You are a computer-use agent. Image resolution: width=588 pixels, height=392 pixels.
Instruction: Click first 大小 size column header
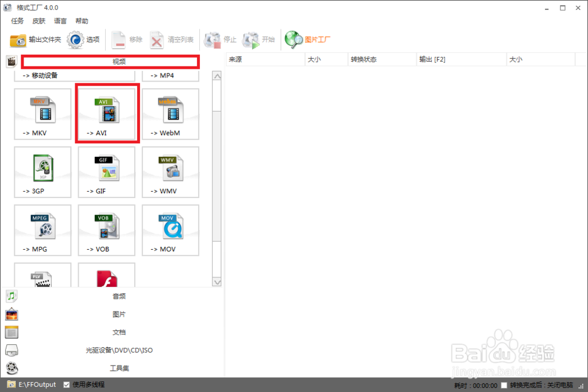[x=326, y=59]
